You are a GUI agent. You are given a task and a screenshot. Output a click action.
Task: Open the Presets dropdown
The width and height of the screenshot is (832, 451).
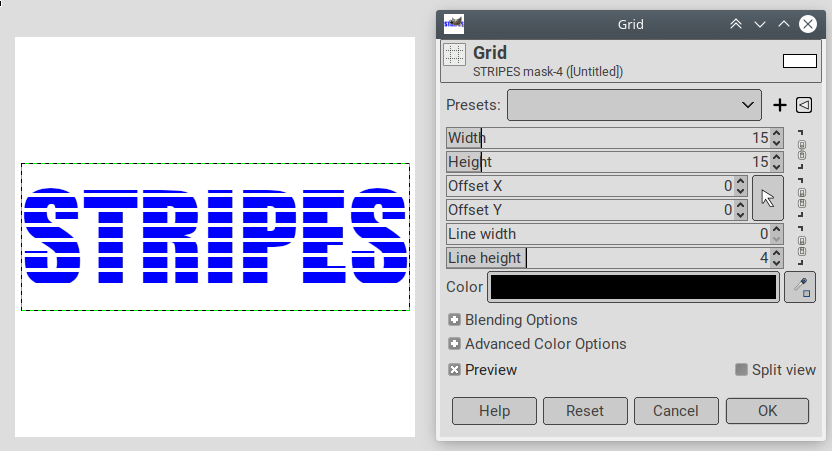[x=634, y=105]
